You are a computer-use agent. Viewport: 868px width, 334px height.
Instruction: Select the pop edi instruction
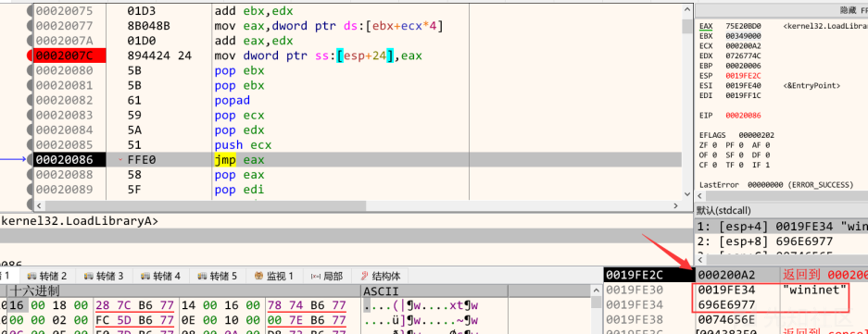239,190
